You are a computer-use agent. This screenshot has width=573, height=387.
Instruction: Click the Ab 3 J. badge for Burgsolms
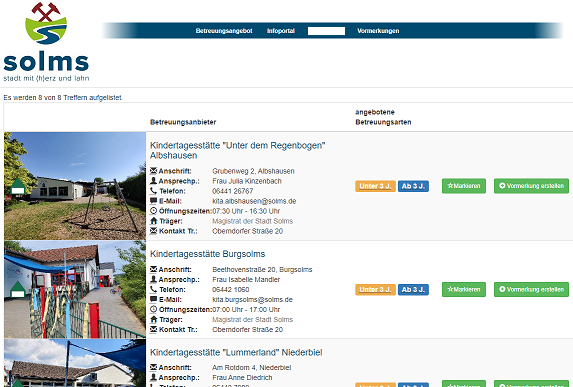tap(413, 290)
